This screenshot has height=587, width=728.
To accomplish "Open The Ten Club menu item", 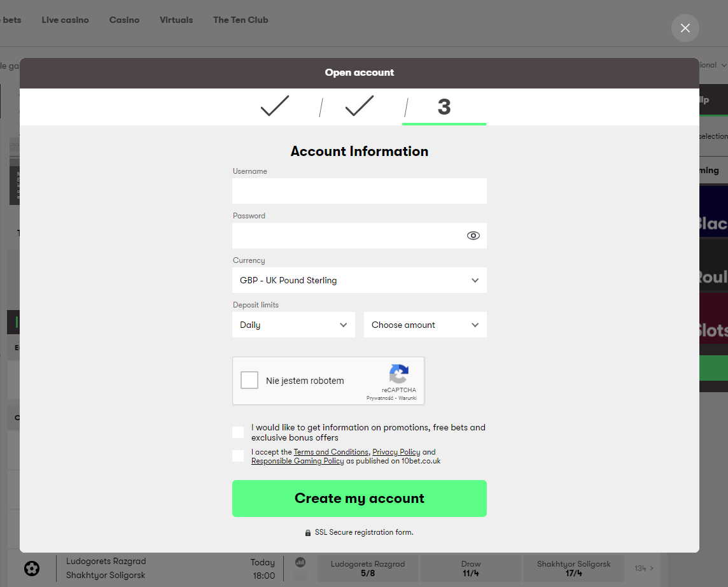I will coord(241,20).
